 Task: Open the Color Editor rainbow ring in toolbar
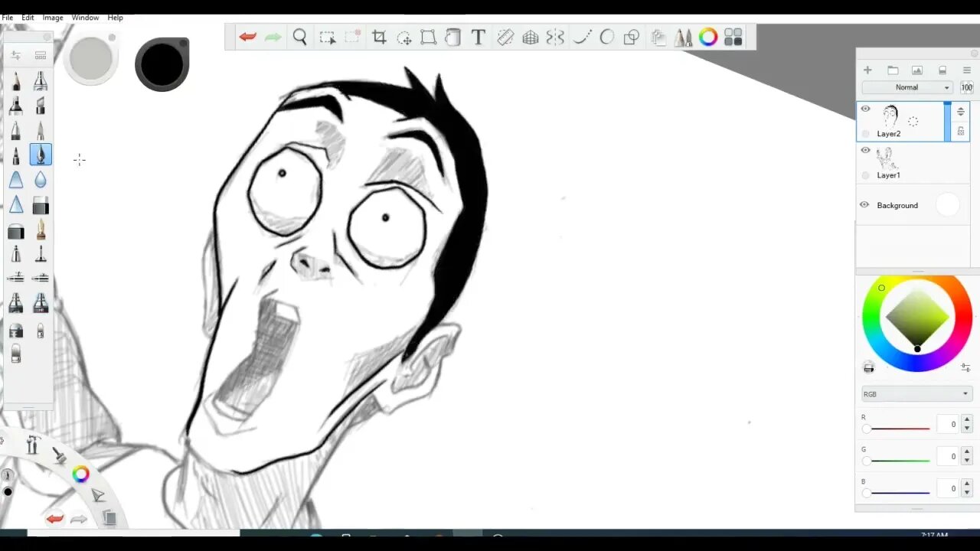708,37
